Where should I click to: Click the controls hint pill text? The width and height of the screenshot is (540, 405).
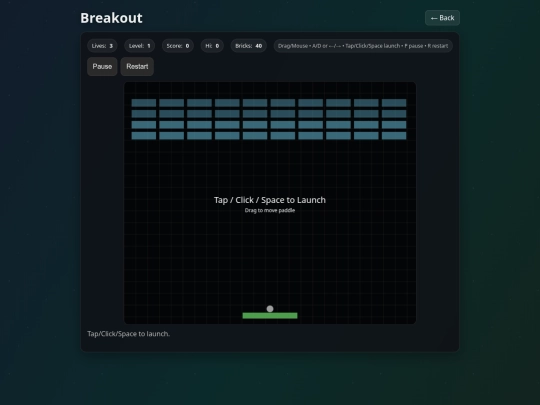pyautogui.click(x=363, y=46)
